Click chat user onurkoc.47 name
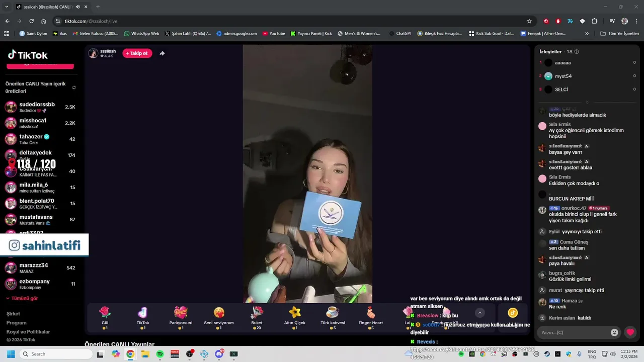The height and width of the screenshot is (362, 644). (574, 208)
